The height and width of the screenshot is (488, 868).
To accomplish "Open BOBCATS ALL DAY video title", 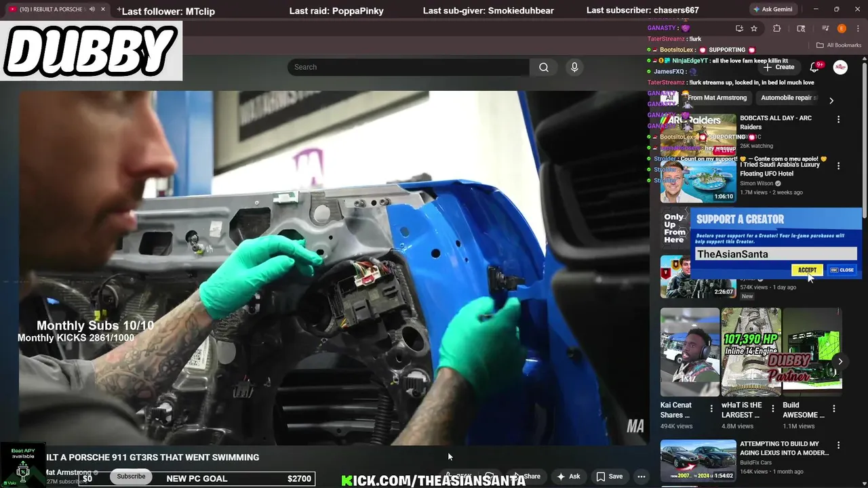I will [x=776, y=122].
